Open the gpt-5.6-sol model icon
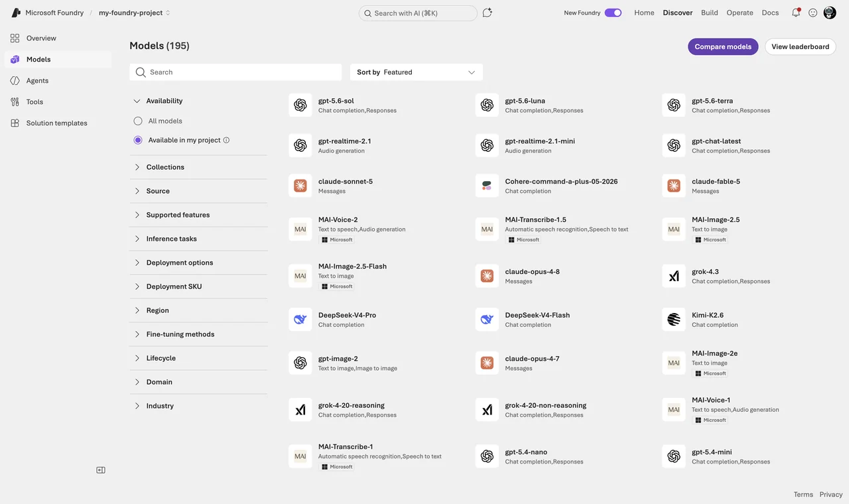Viewport: 849px width, 504px height. [x=300, y=105]
